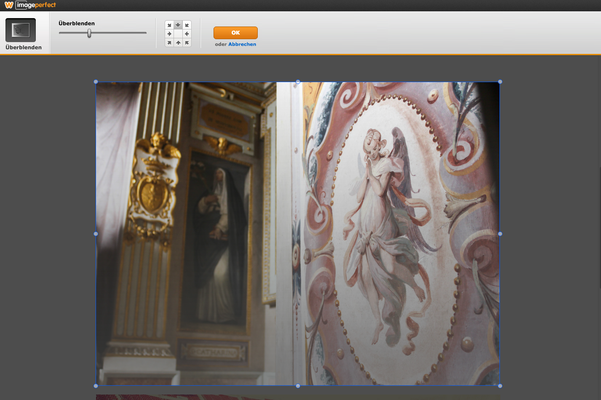Click the top-left selection handle of the image
The width and height of the screenshot is (601, 400).
tap(96, 82)
